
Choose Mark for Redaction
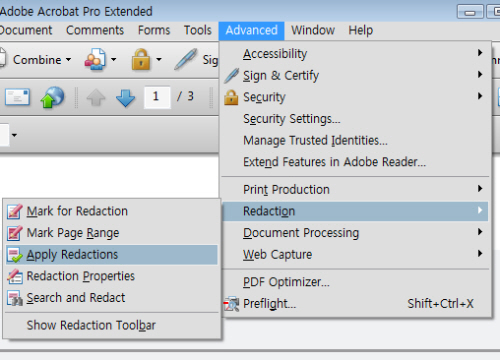point(112,211)
